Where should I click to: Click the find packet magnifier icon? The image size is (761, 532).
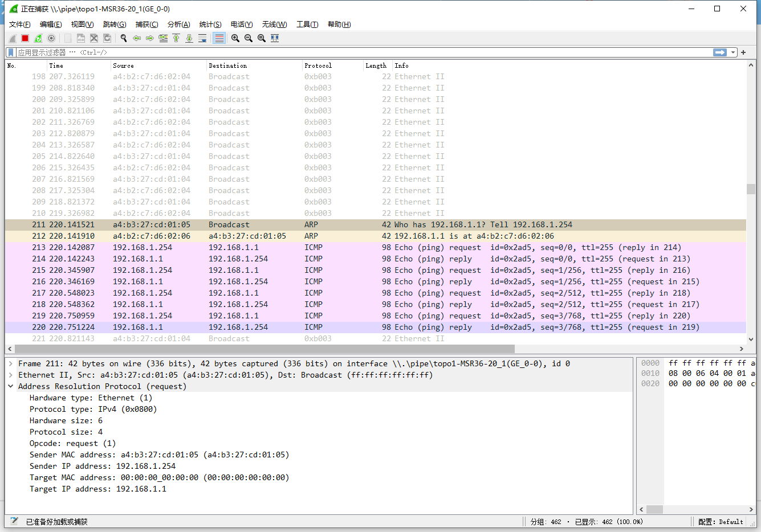123,38
